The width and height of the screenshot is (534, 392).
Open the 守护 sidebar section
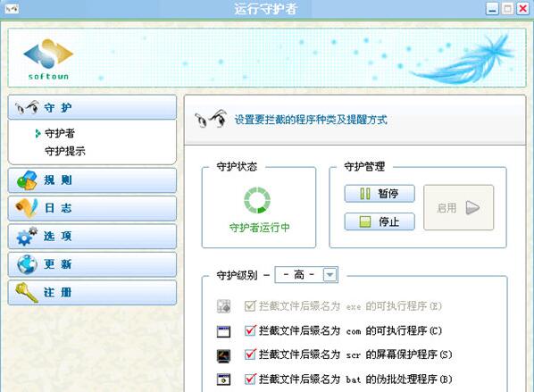point(92,108)
